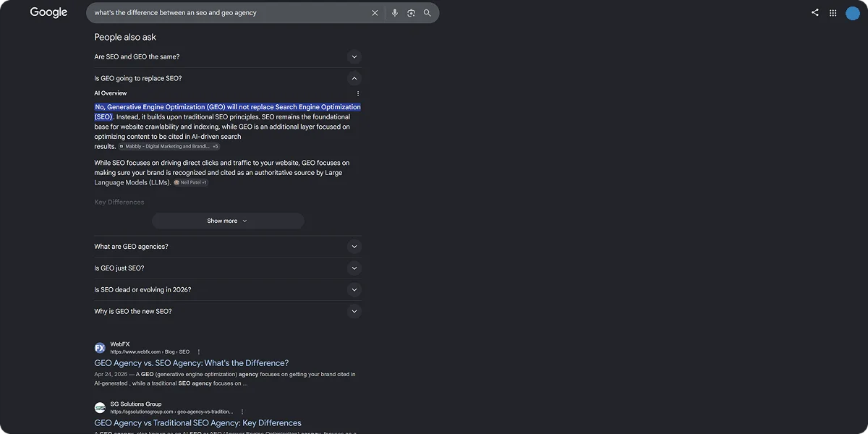Image resolution: width=868 pixels, height=434 pixels.
Task: Click the People also ask heading
Action: pyautogui.click(x=125, y=37)
